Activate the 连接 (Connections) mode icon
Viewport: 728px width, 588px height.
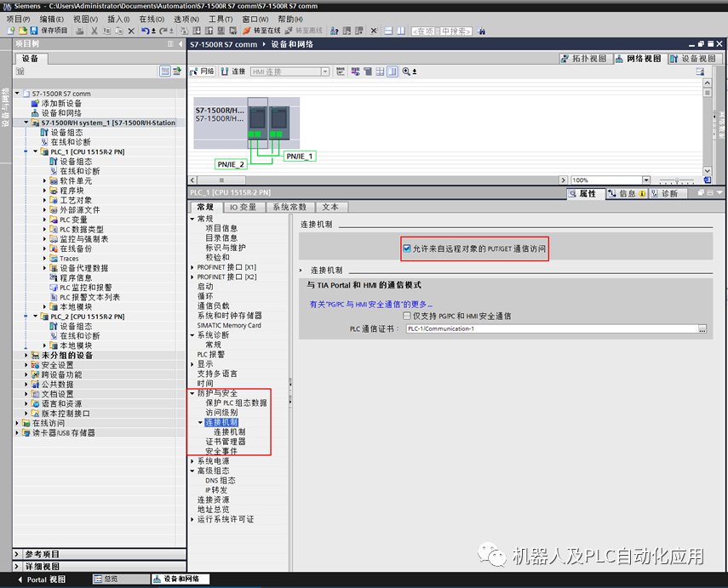[x=231, y=71]
